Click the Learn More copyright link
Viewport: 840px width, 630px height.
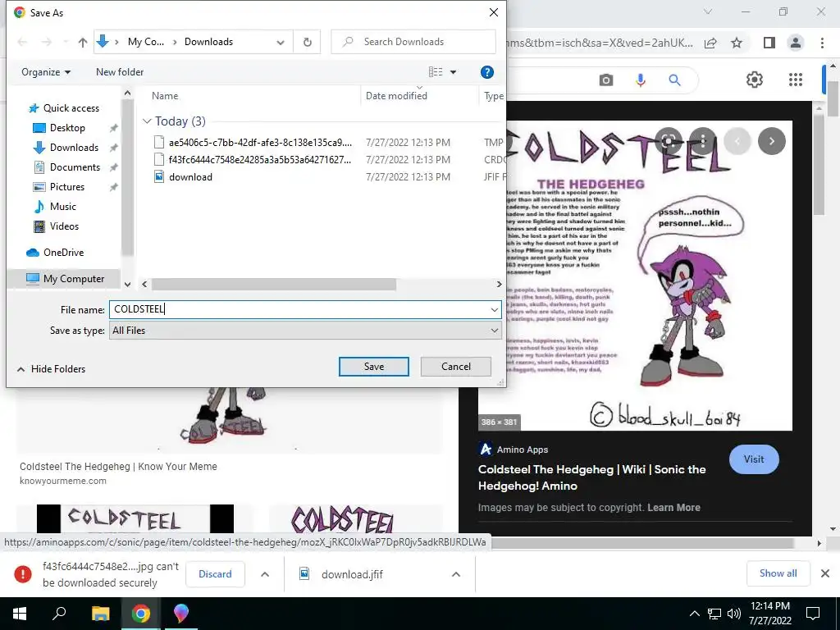coord(673,507)
